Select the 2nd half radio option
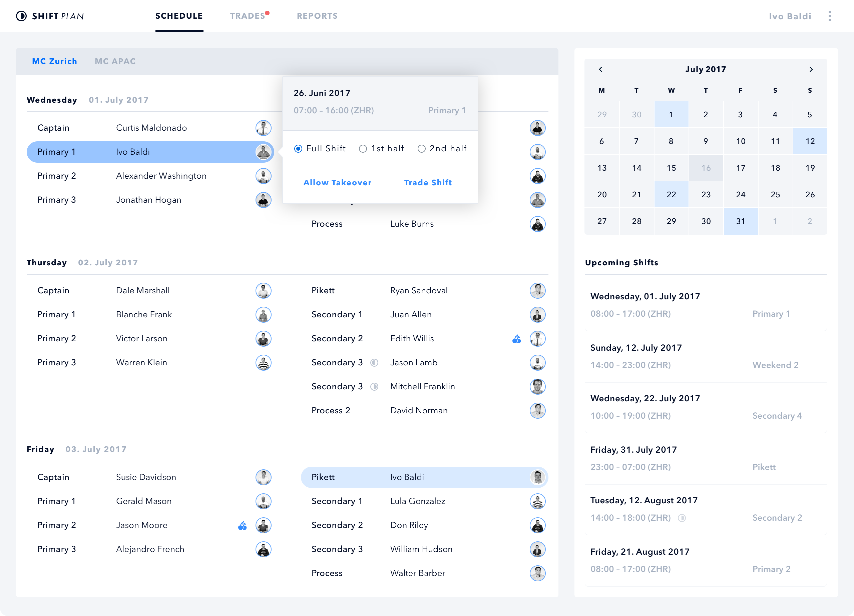Image resolution: width=854 pixels, height=616 pixels. tap(421, 149)
